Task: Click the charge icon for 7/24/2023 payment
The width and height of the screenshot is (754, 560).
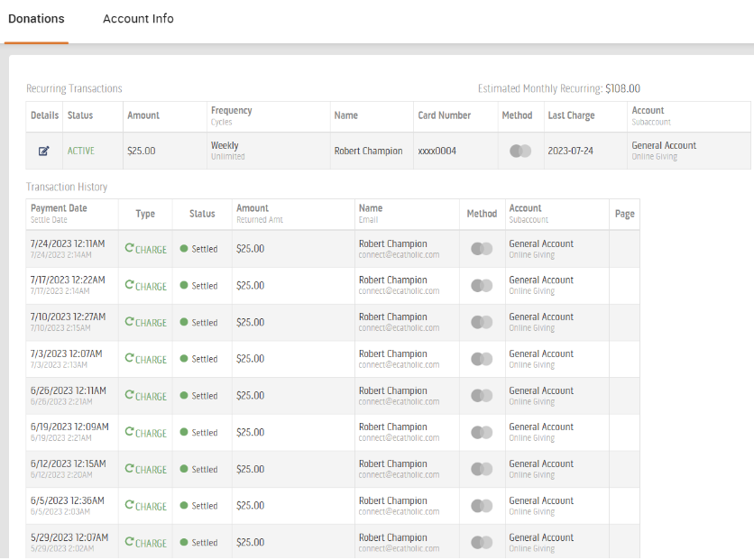Action: coord(130,248)
